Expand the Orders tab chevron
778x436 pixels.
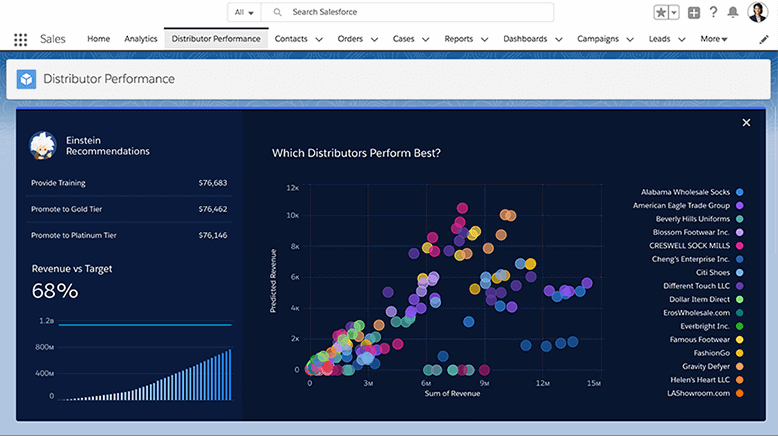click(x=375, y=39)
